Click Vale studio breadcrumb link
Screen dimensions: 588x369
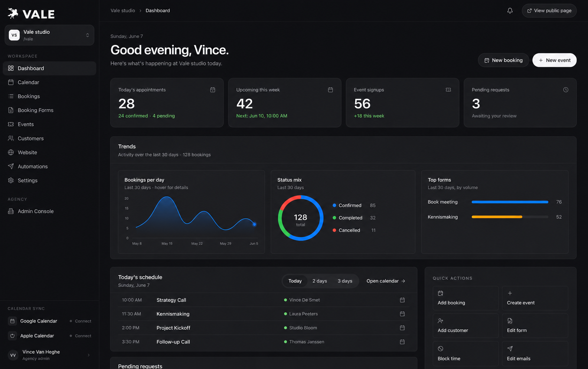(x=123, y=11)
